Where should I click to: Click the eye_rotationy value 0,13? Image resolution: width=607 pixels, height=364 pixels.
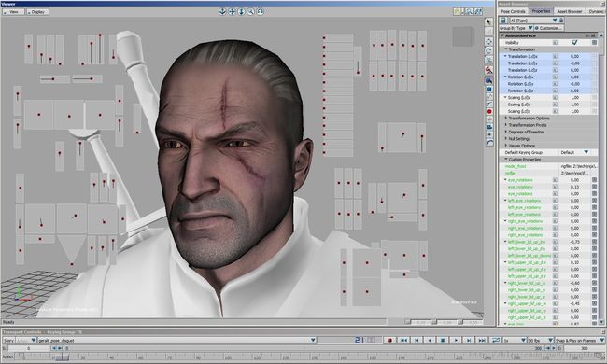tap(574, 187)
